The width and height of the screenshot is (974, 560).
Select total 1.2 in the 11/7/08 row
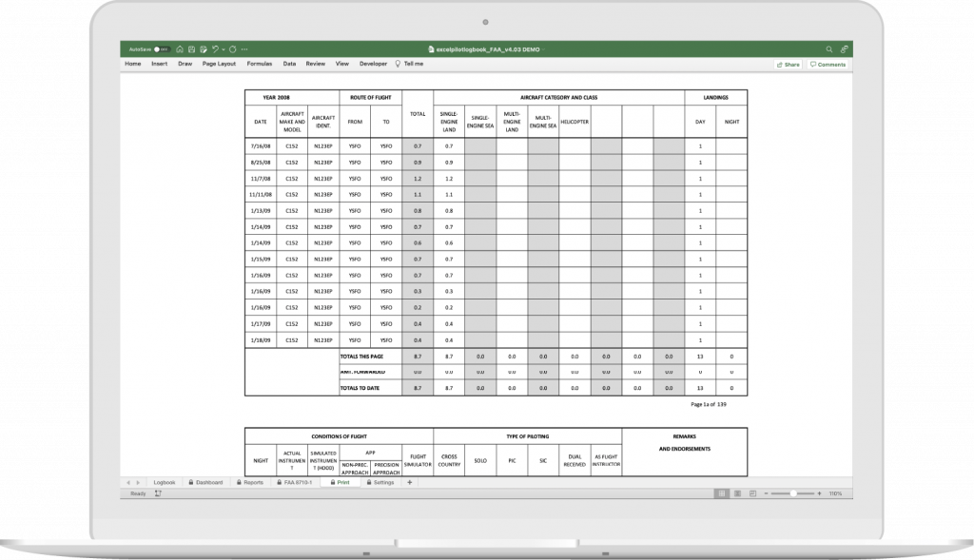point(418,178)
